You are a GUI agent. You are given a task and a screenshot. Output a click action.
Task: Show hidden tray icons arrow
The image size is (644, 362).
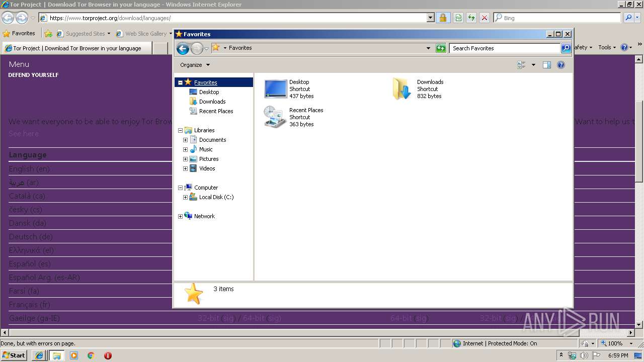(561, 355)
